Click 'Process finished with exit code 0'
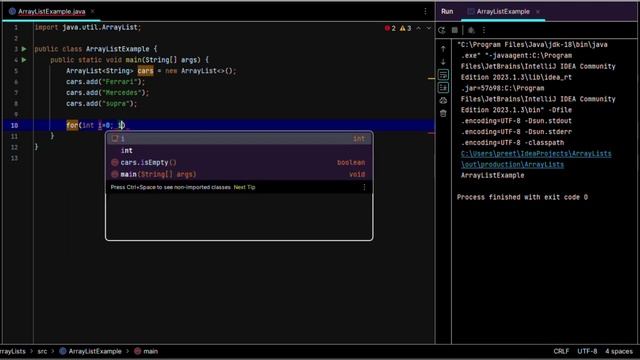This screenshot has height=360, width=640. [x=522, y=197]
